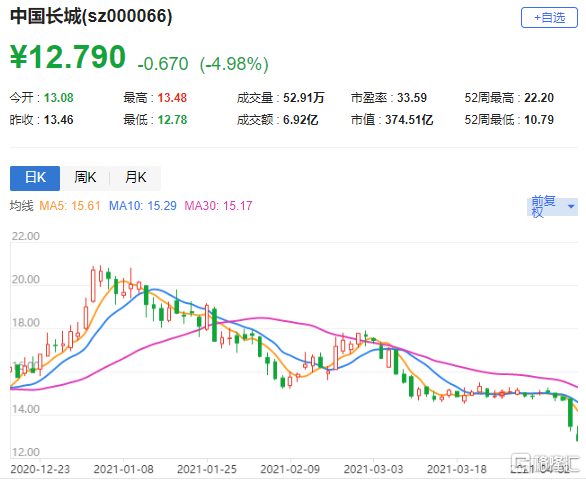The height and width of the screenshot is (480, 586).
Task: Click the 12.00 y-axis label
Action: [x=25, y=452]
